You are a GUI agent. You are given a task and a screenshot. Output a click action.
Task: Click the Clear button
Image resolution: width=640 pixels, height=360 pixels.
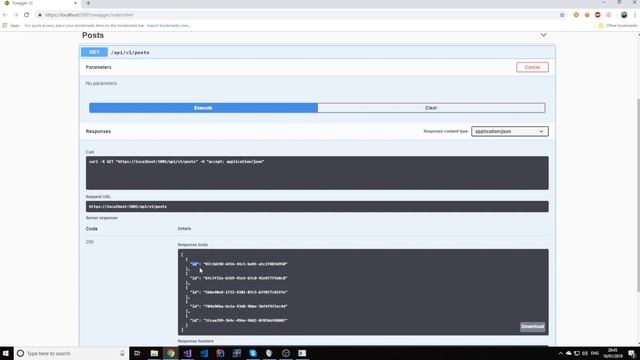coord(431,108)
